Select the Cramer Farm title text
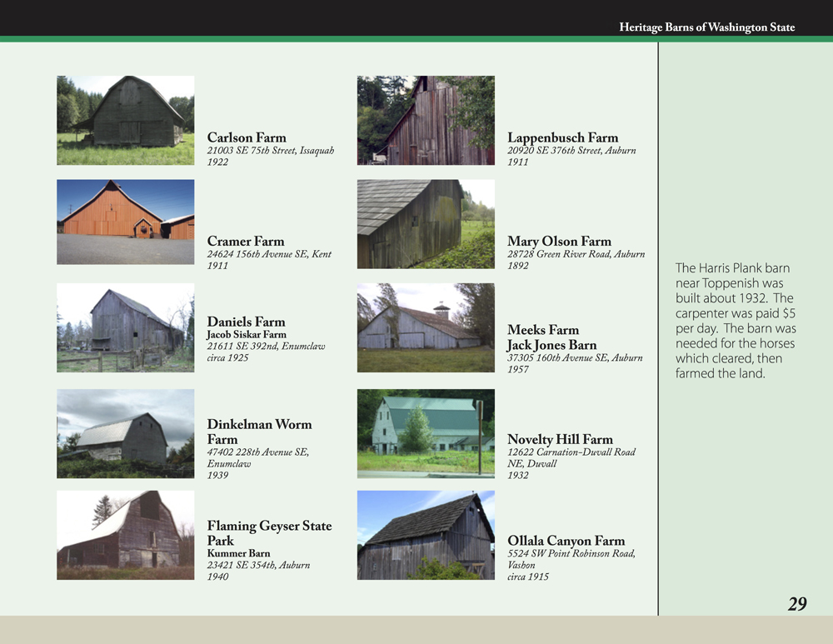The width and height of the screenshot is (833, 644). pos(246,242)
